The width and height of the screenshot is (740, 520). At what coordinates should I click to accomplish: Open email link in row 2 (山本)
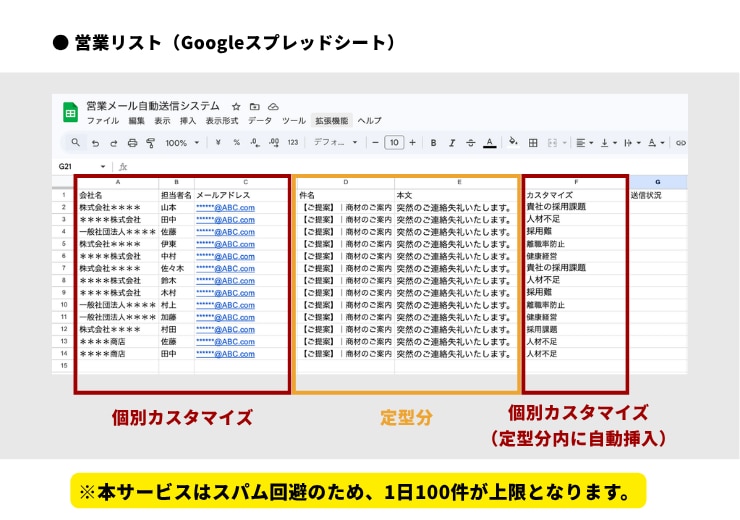pyautogui.click(x=226, y=208)
